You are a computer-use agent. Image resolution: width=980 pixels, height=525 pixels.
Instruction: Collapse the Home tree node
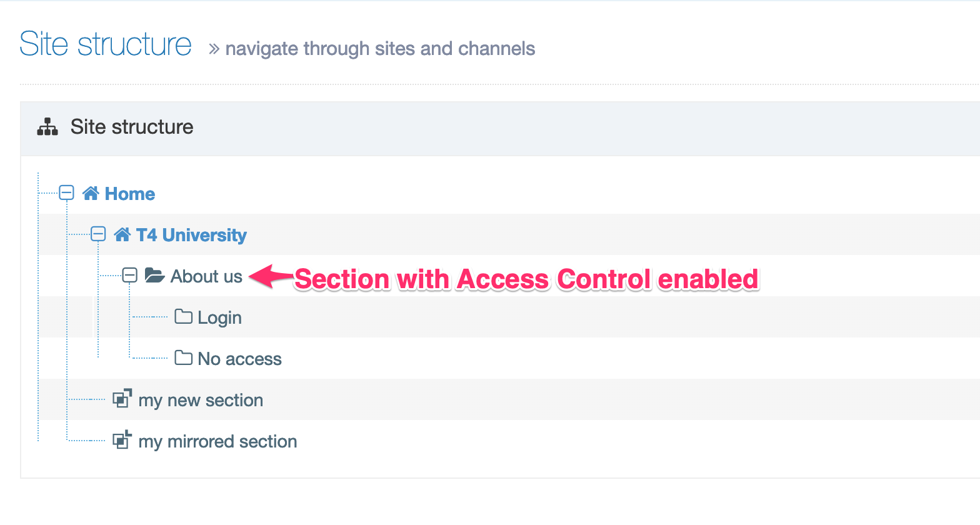[66, 192]
